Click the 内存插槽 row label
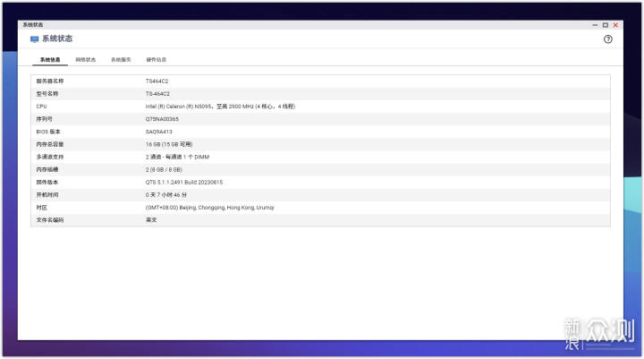The width and height of the screenshot is (644, 359). (x=49, y=169)
